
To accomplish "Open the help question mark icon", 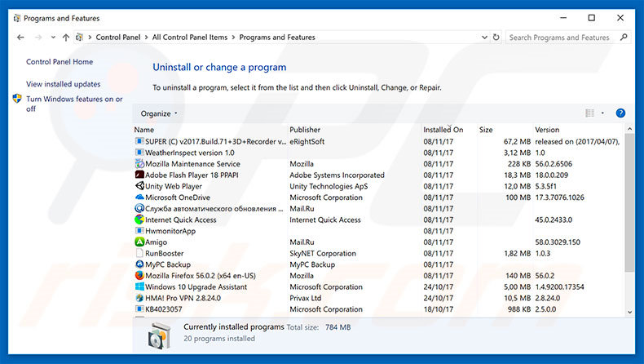I will pyautogui.click(x=620, y=113).
